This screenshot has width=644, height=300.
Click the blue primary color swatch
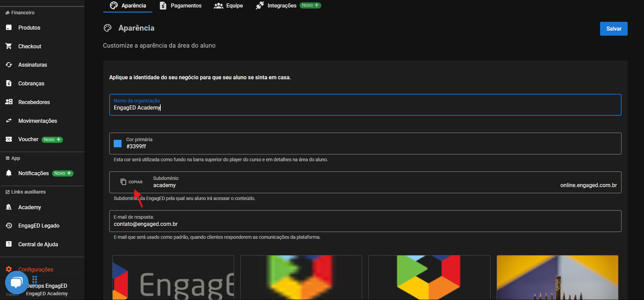pyautogui.click(x=117, y=143)
